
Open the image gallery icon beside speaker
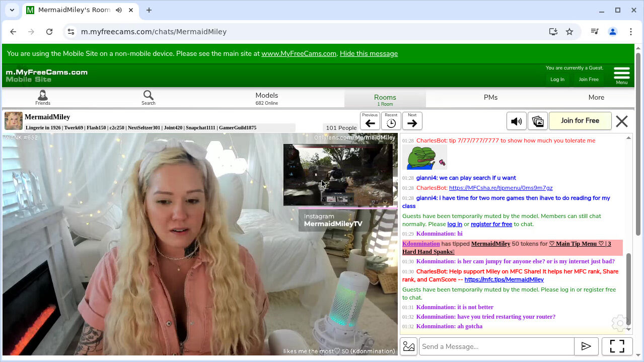pos(538,121)
